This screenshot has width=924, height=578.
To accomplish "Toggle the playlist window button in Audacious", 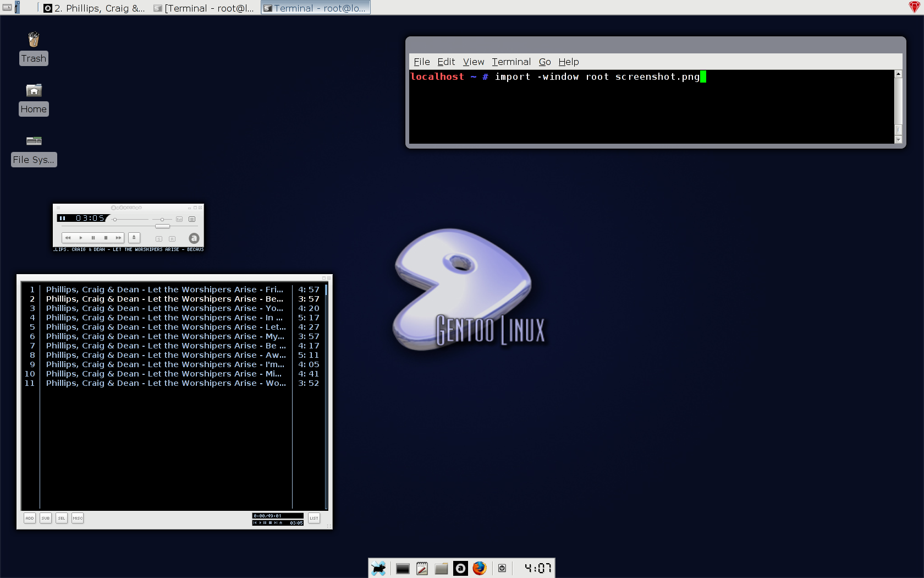I will coord(192,219).
